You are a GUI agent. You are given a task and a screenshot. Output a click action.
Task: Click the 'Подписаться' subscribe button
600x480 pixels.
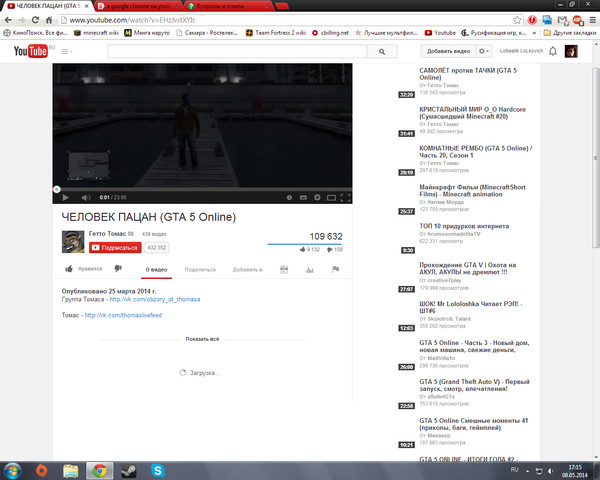click(x=115, y=248)
